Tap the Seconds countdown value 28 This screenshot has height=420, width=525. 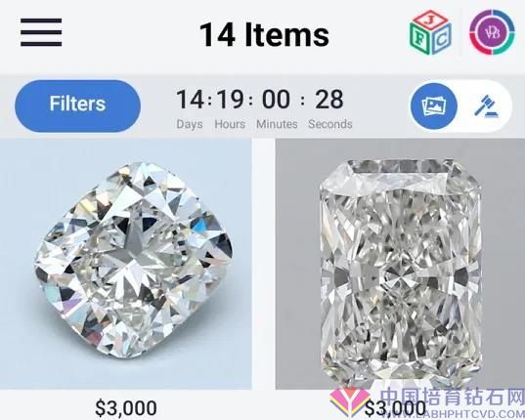coord(328,100)
